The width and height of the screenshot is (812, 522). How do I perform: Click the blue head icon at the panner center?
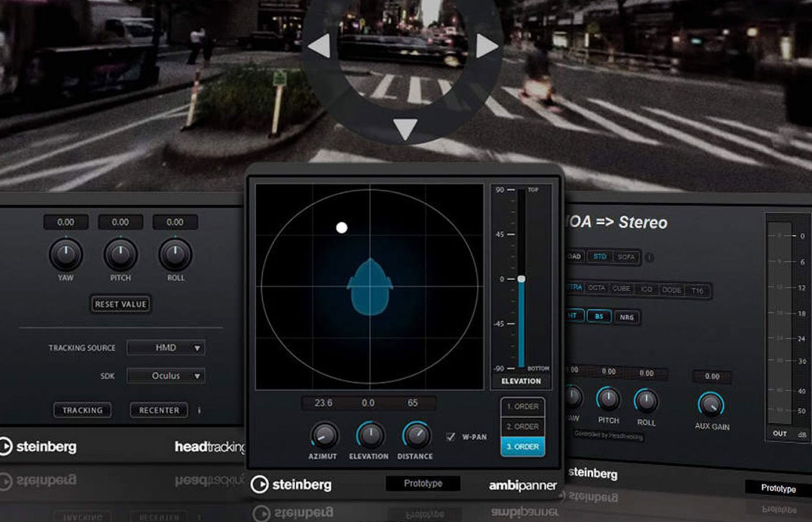(x=369, y=287)
